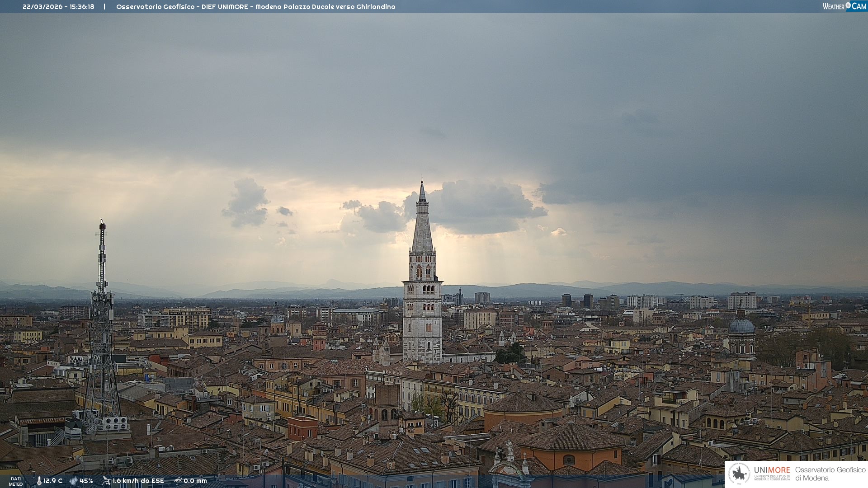
Task: Click the thermometer temperature icon
Action: [39, 481]
